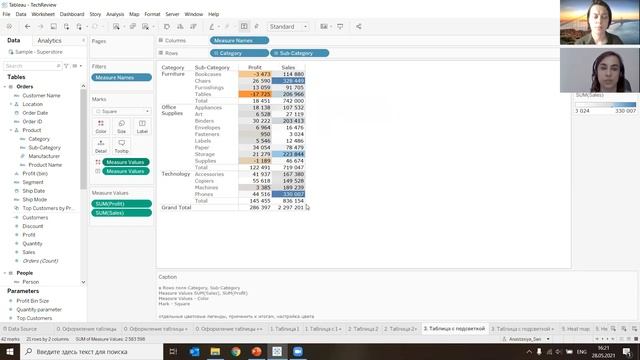Image resolution: width=640 pixels, height=360 pixels.
Task: Click the Fix Axes pin toolbar icon
Action: (x=257, y=27)
